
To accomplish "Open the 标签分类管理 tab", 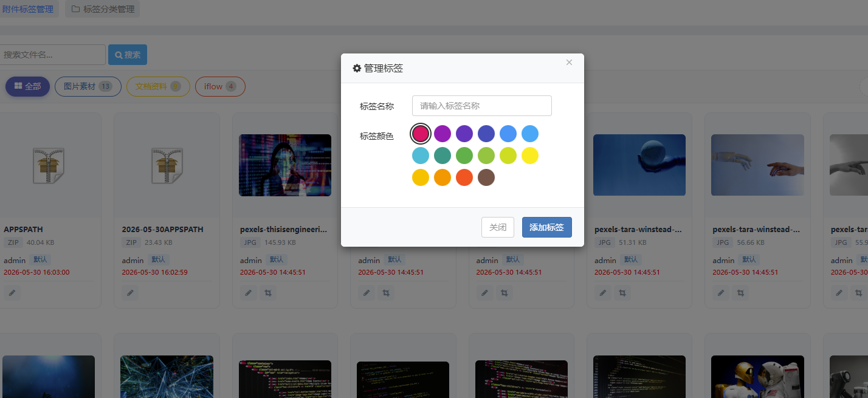I will click(102, 9).
